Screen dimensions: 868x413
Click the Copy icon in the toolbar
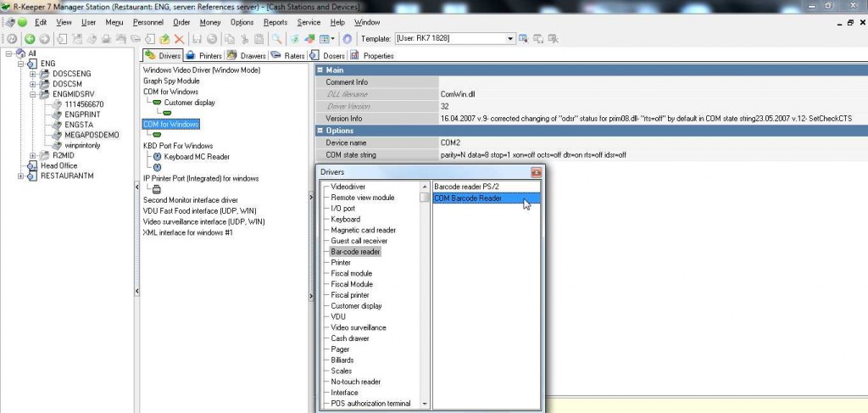[229, 39]
